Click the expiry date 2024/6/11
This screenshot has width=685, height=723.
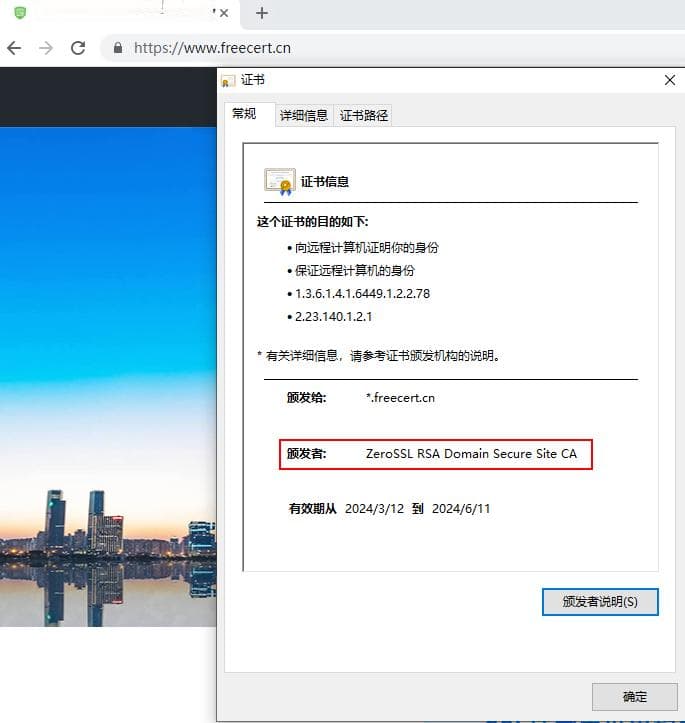461,509
